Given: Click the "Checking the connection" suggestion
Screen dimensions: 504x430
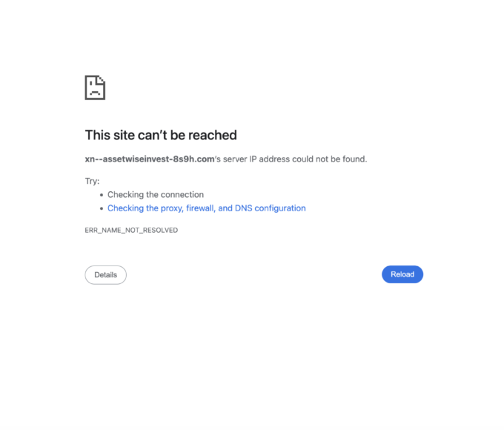Looking at the screenshot, I should [156, 194].
